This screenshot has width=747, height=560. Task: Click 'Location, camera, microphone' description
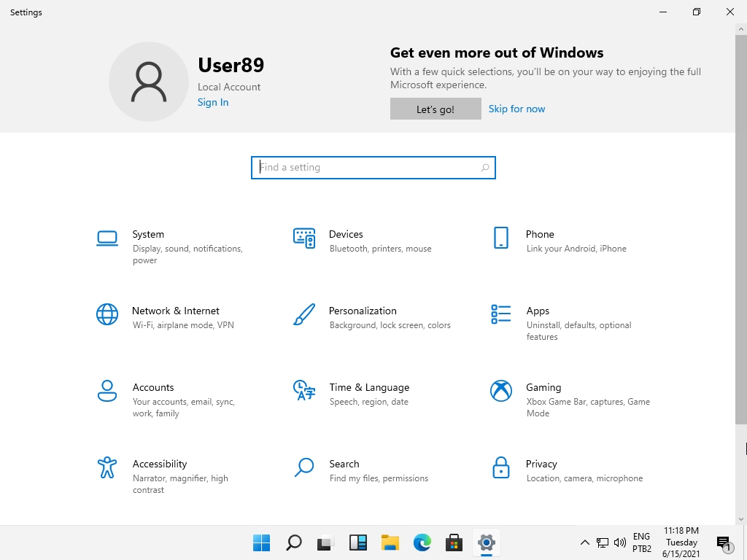pyautogui.click(x=584, y=478)
